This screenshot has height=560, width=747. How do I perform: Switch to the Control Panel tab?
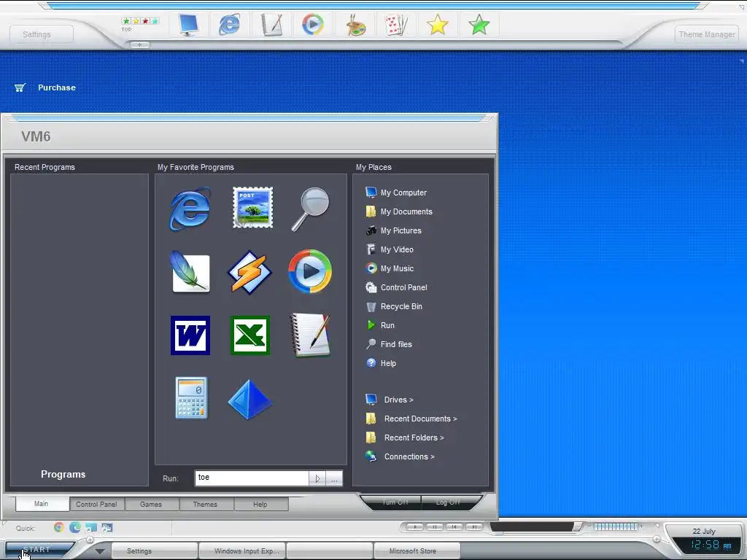[96, 505]
